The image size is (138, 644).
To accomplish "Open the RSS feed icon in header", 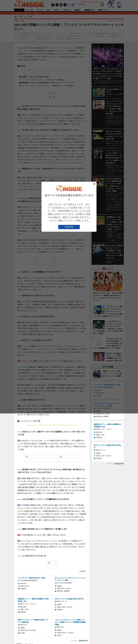I will click(65, 5).
